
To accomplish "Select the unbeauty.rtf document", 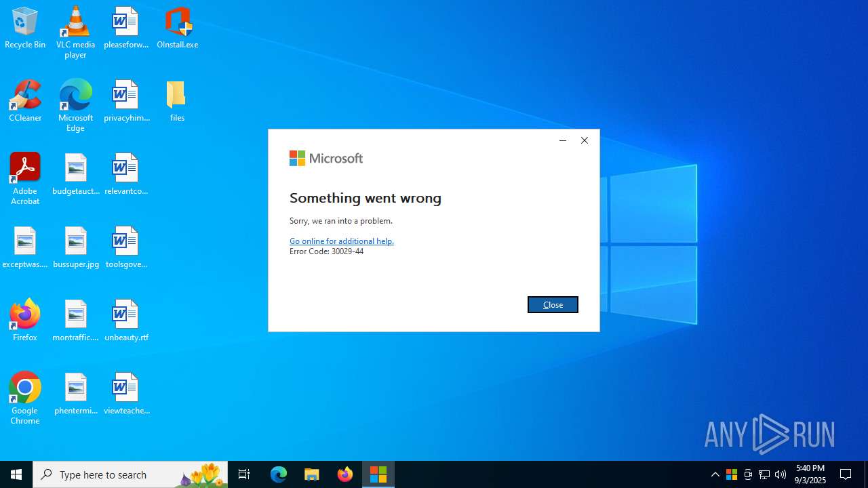I will coord(126,321).
